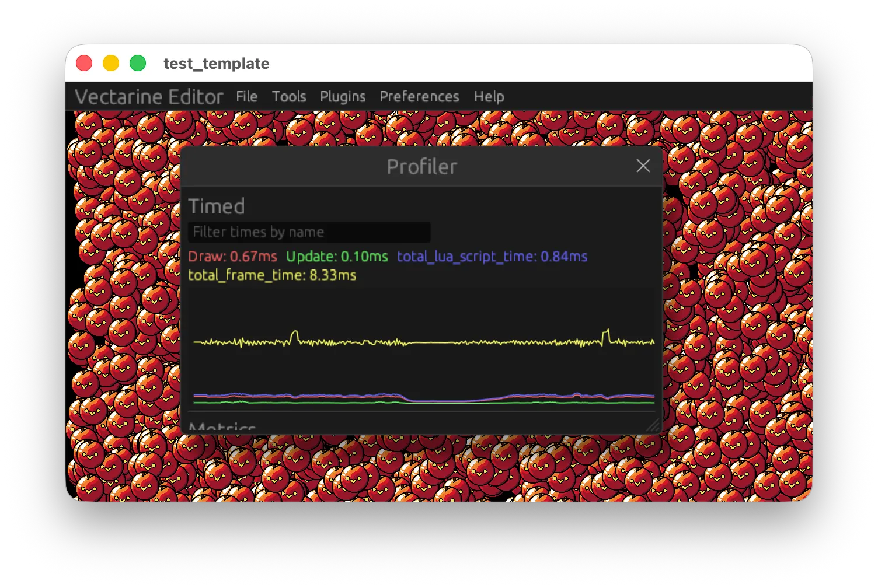The height and width of the screenshot is (588, 878).
Task: Click the total_lua_script_time: 0.84ms label
Action: pos(492,257)
